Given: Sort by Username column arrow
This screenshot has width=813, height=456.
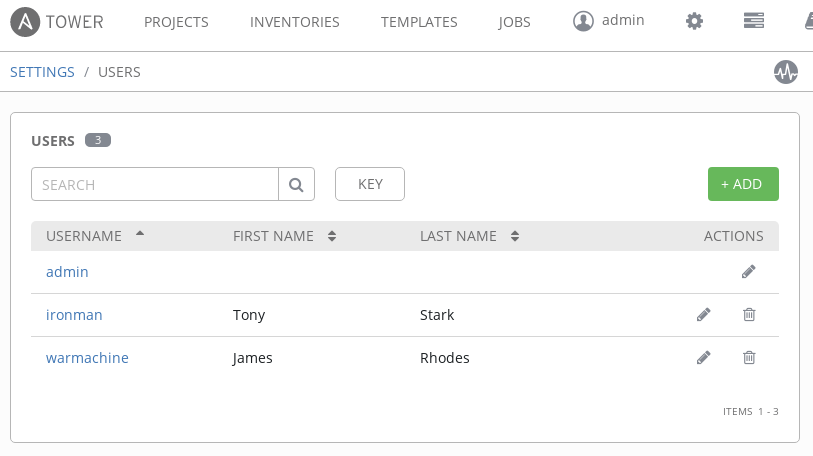Looking at the screenshot, I should tap(140, 234).
